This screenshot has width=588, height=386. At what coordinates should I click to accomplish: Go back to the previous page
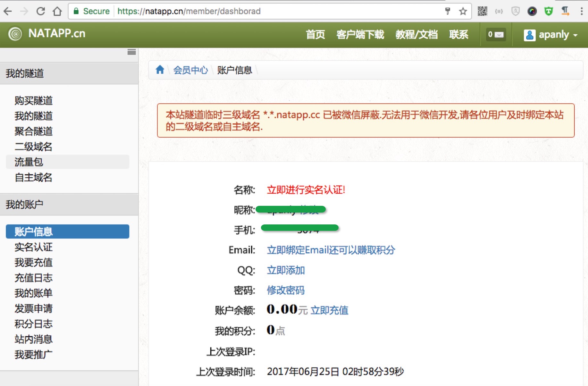[8, 11]
